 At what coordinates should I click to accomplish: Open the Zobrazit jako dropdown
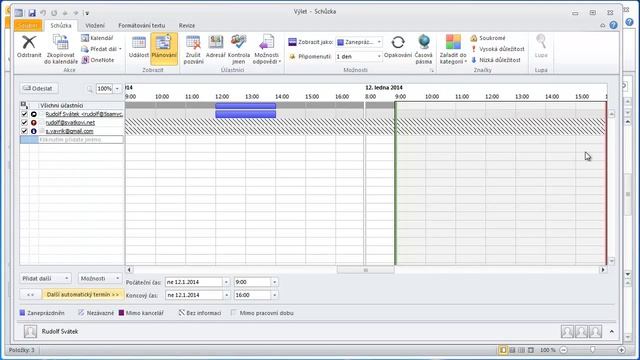[379, 42]
